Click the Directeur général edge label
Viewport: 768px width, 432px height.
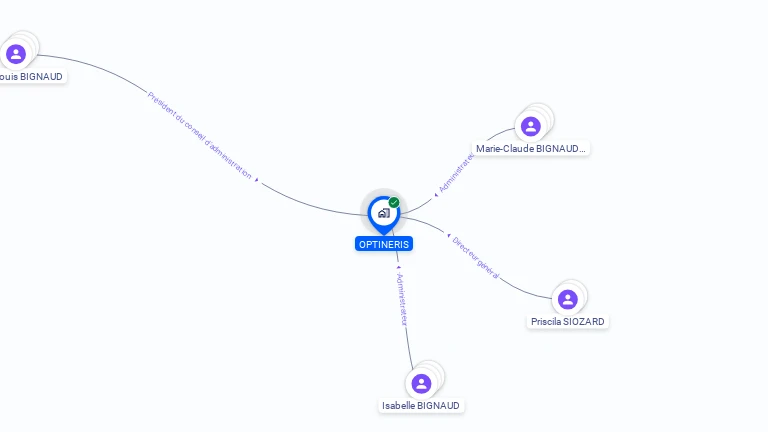click(x=475, y=258)
